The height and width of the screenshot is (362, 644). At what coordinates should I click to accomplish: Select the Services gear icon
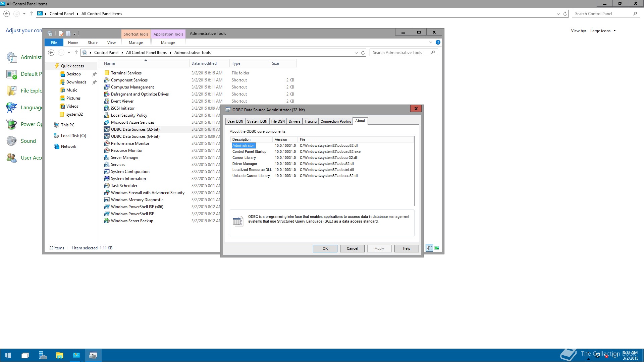point(107,165)
